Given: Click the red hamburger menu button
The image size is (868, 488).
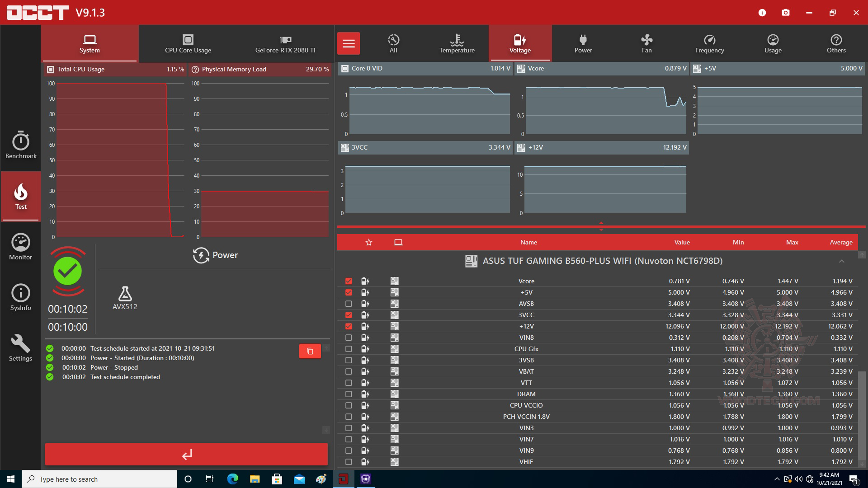Looking at the screenshot, I should pos(349,43).
